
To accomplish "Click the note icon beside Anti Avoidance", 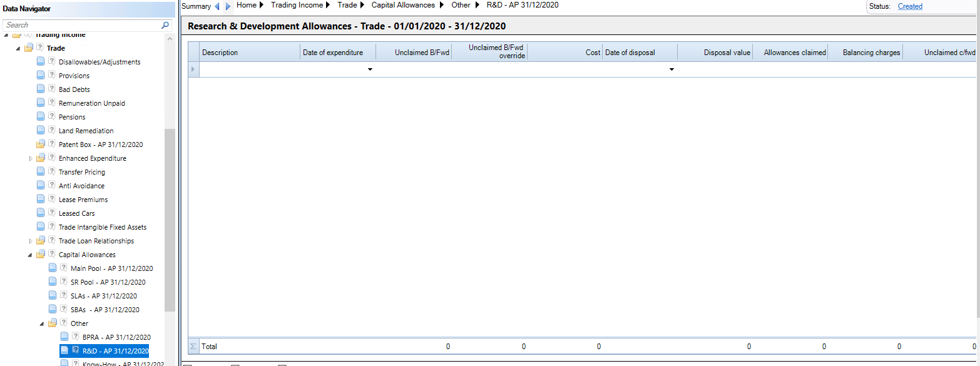I will tap(52, 185).
